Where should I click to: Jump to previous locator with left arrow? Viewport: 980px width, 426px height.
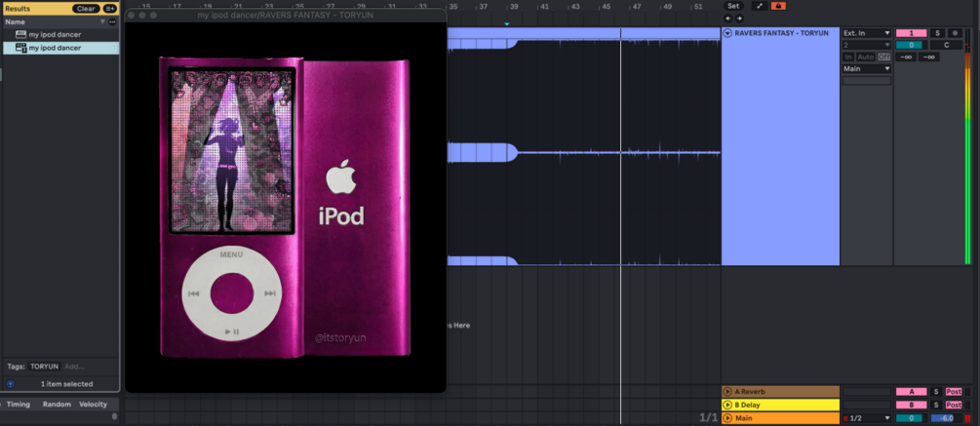(x=728, y=19)
